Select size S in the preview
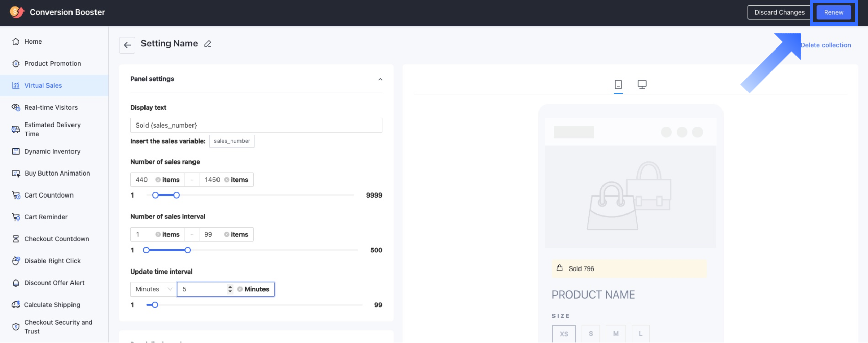 click(591, 334)
